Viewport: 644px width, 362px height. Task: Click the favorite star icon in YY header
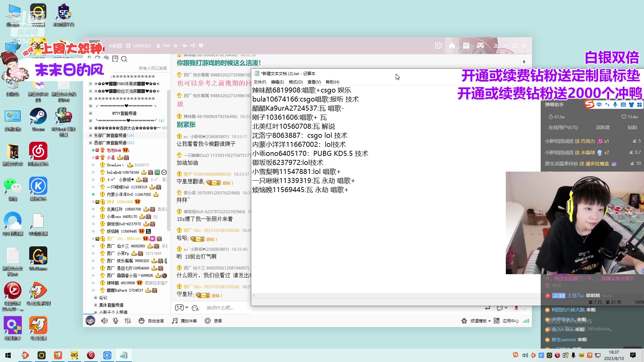[x=175, y=46]
